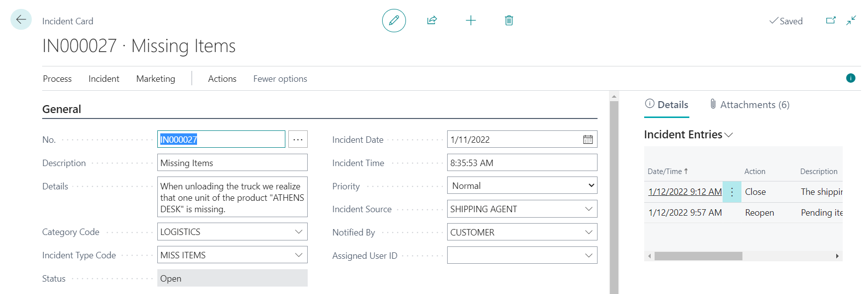Click the Action column header
This screenshot has height=294, width=868.
pyautogui.click(x=755, y=172)
